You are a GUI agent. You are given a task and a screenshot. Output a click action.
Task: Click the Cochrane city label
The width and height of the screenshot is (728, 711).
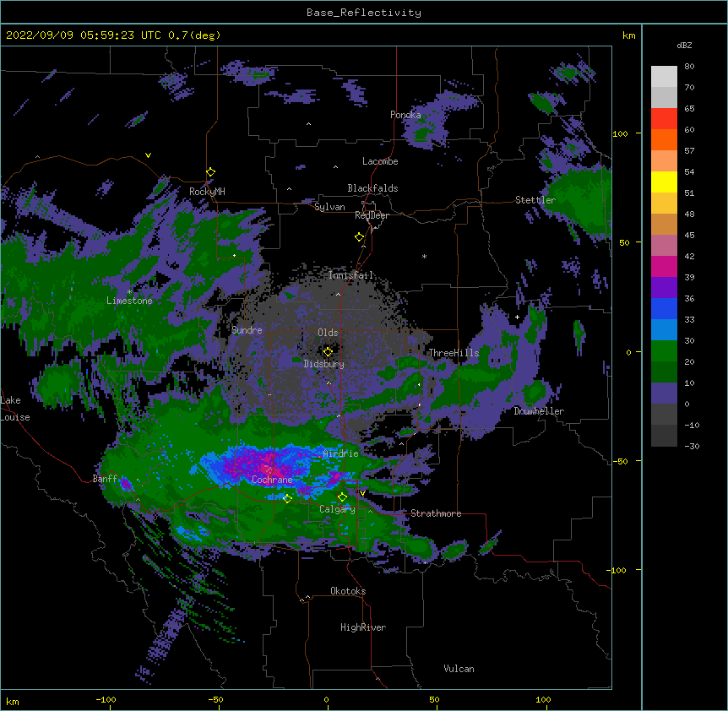point(272,480)
